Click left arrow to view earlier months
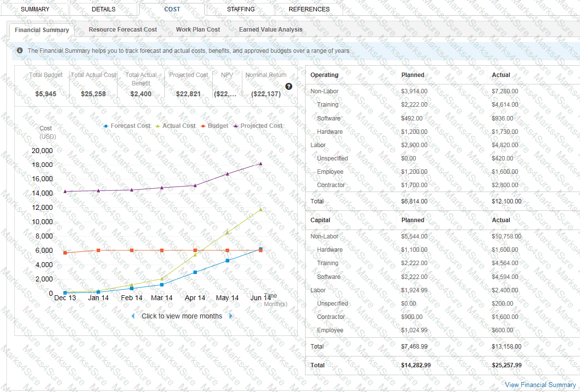580x392 pixels. [133, 316]
